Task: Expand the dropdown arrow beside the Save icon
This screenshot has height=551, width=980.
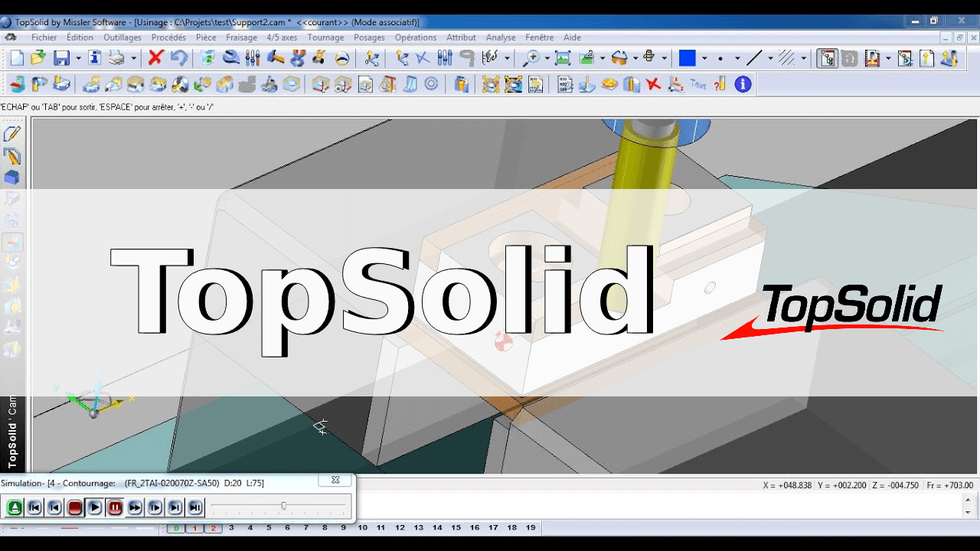Action: (x=78, y=59)
